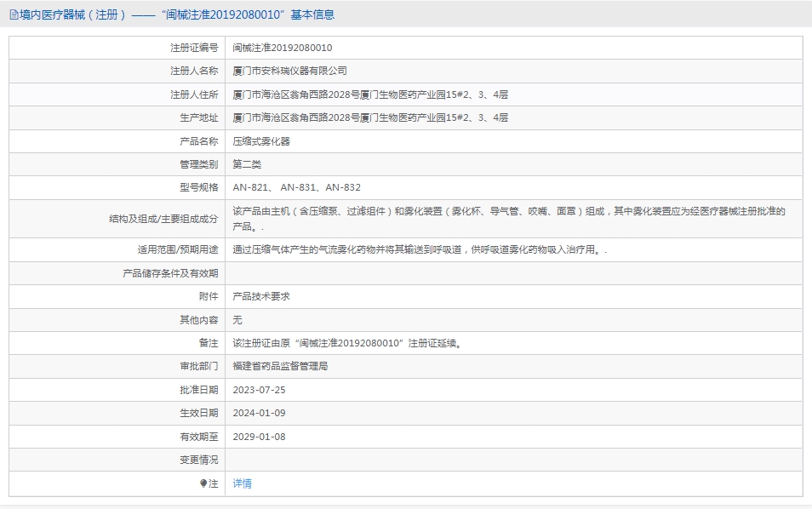This screenshot has width=812, height=509.
Task: Click the 管理类别 label
Action: tap(199, 164)
